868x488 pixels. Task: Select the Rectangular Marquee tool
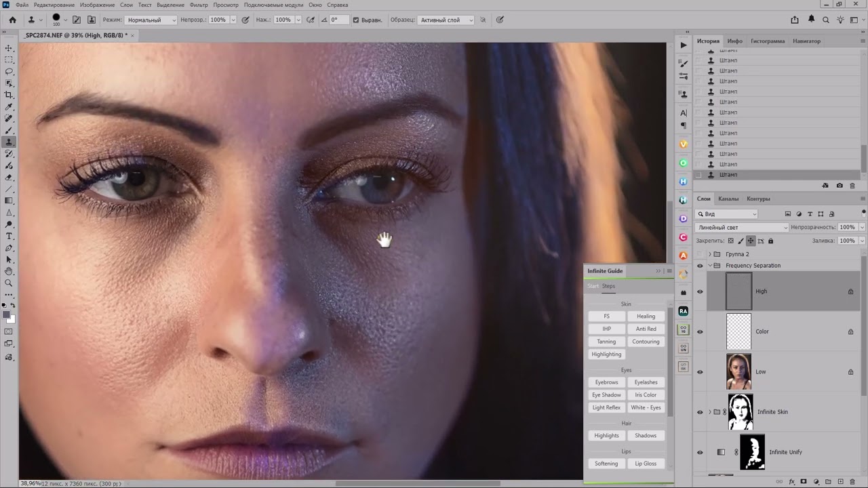pyautogui.click(x=9, y=60)
